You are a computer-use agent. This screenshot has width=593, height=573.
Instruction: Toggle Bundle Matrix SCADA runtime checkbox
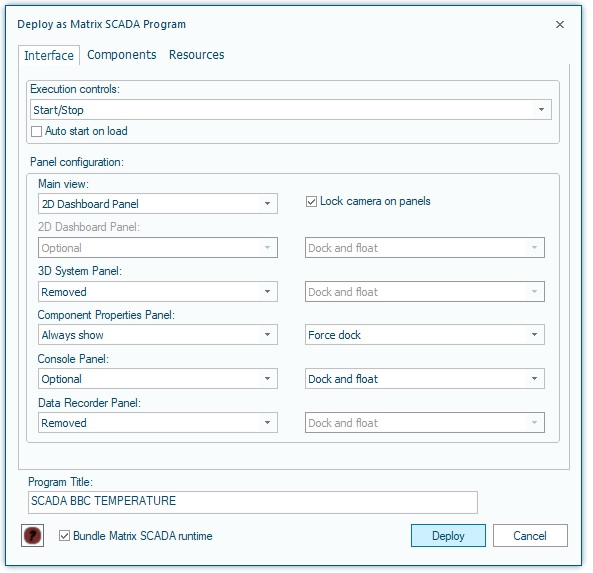click(x=64, y=536)
